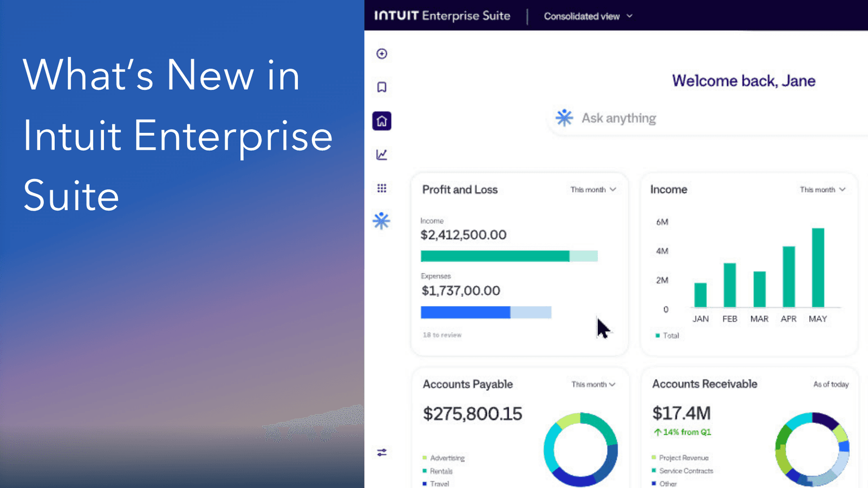Image resolution: width=868 pixels, height=488 pixels.
Task: Open the Intuit Assist asterisk icon in sidebar
Action: tap(381, 221)
